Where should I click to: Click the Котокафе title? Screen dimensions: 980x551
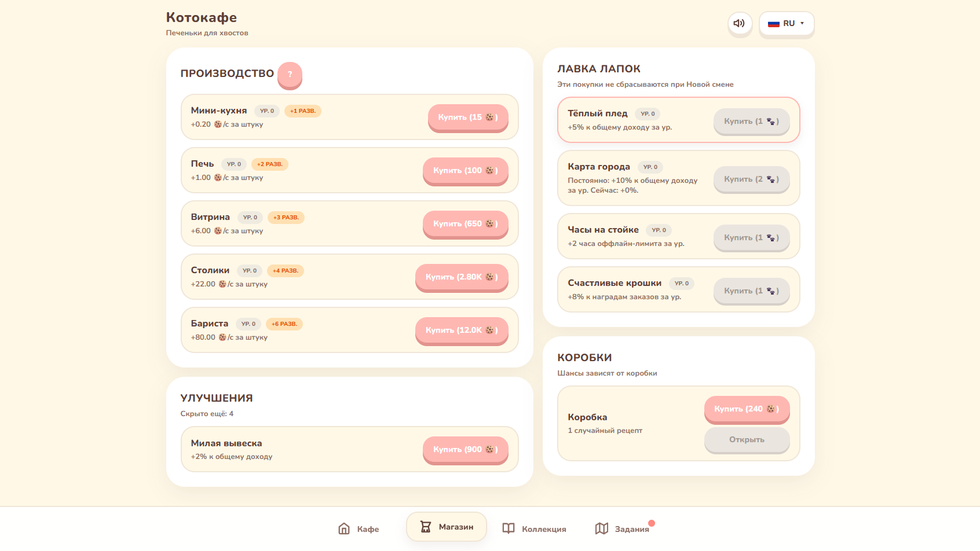click(202, 17)
